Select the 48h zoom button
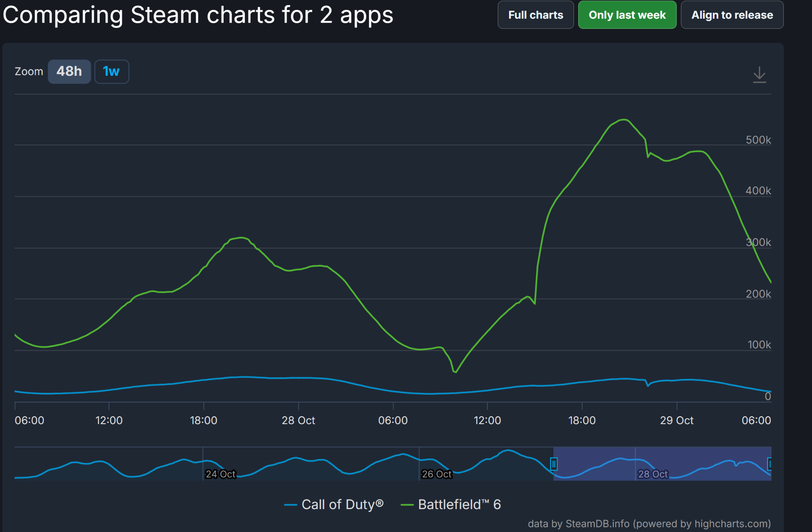The image size is (812, 532). [x=69, y=71]
